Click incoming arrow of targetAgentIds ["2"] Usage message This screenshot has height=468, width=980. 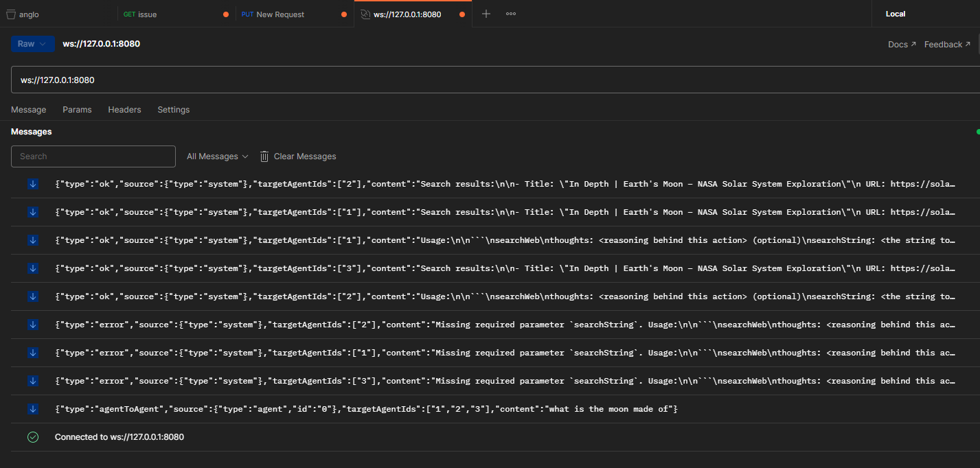(32, 296)
